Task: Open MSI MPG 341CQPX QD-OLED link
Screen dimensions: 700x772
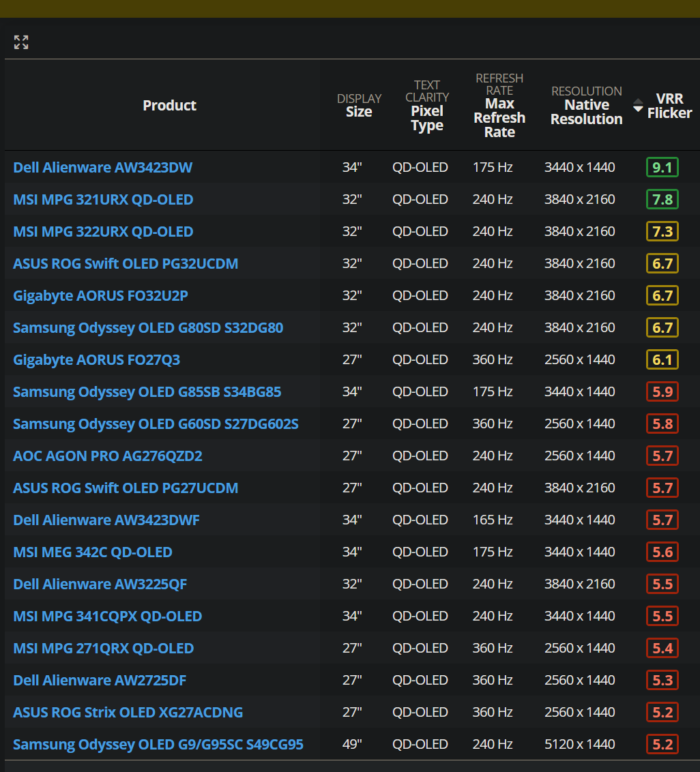Action: [x=107, y=616]
